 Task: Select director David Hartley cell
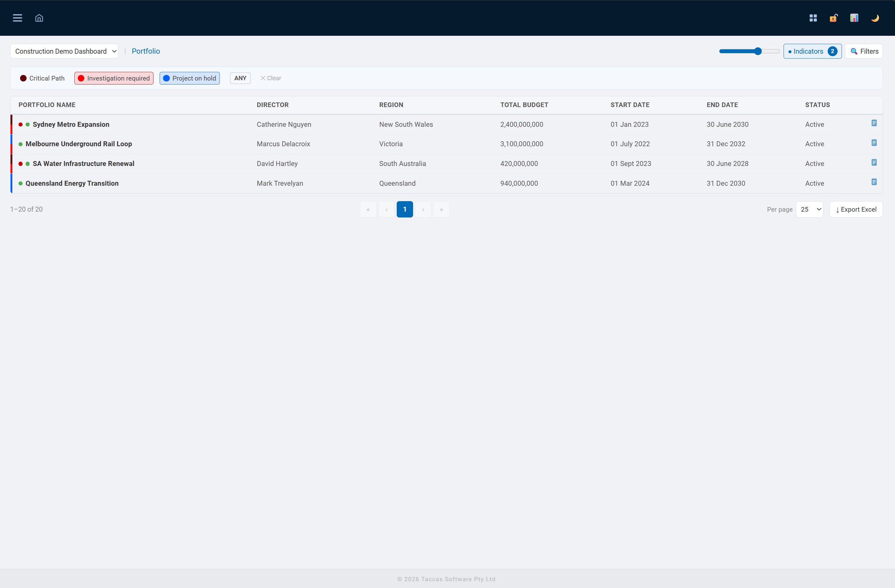click(x=277, y=164)
